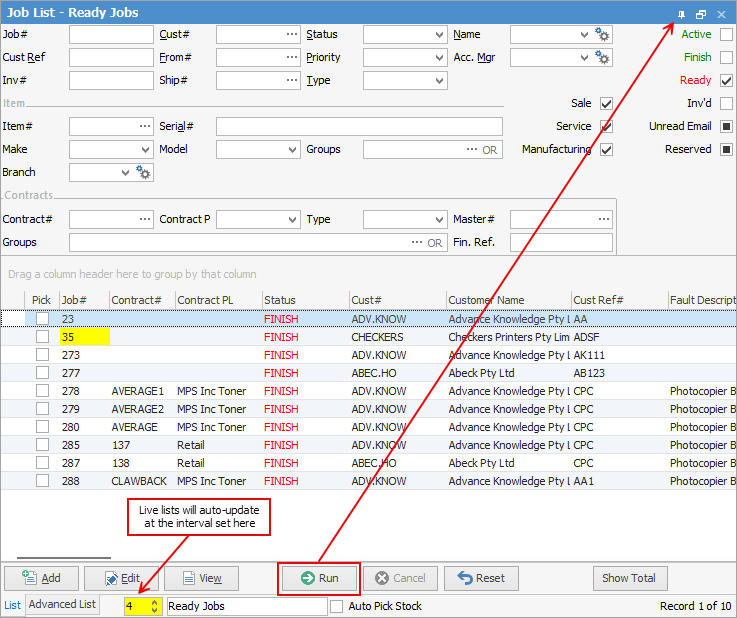Click the Show Total button
The image size is (737, 618).
[x=630, y=578]
